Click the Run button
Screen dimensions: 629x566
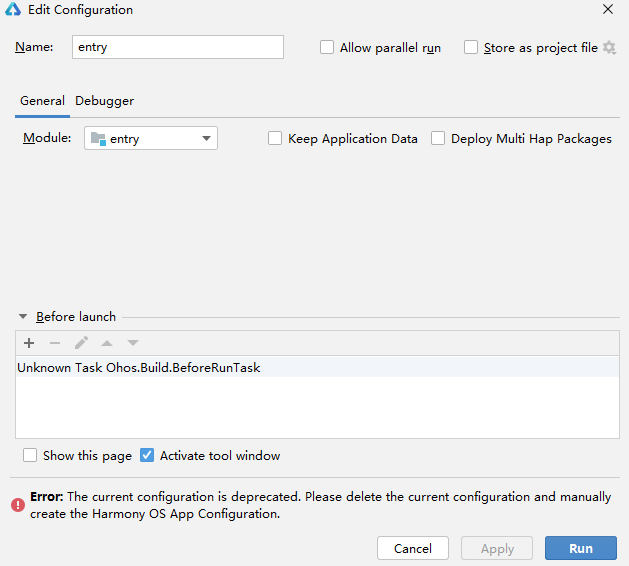click(x=581, y=548)
